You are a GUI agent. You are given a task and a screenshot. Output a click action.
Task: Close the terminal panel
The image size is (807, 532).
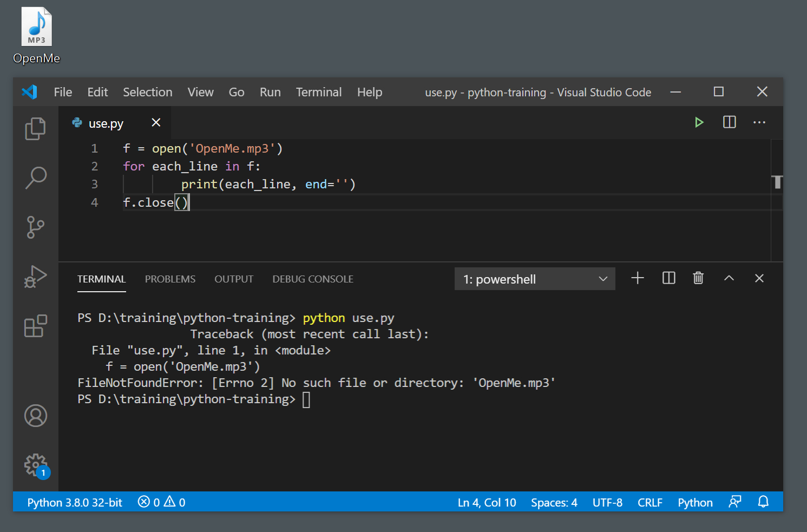point(759,278)
